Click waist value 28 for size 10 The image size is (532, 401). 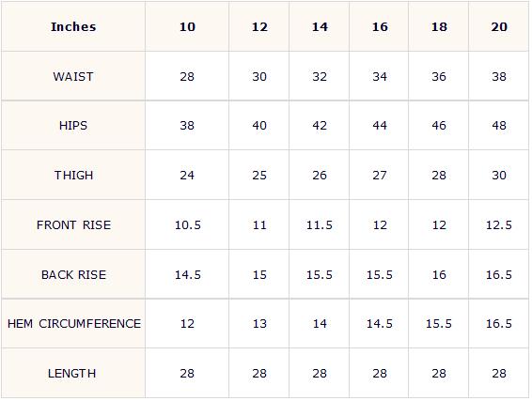pos(187,76)
